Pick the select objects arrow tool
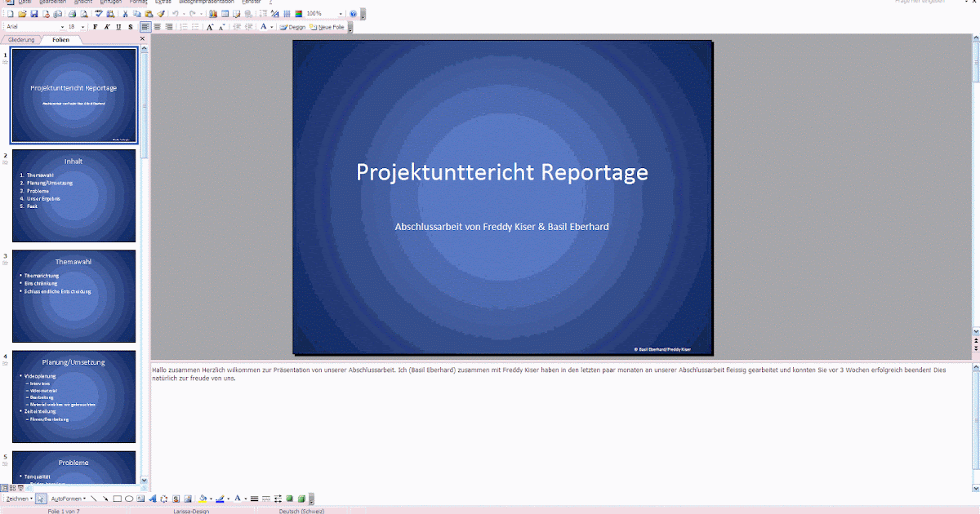 click(x=41, y=498)
